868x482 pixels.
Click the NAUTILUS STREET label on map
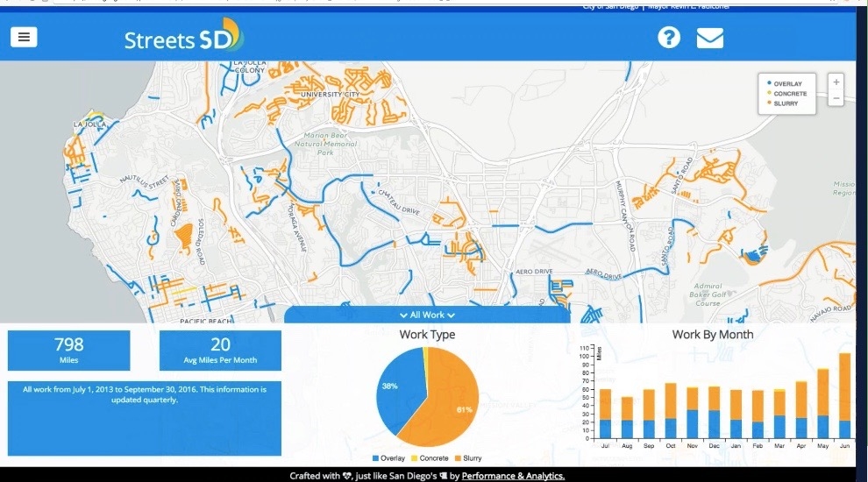145,181
